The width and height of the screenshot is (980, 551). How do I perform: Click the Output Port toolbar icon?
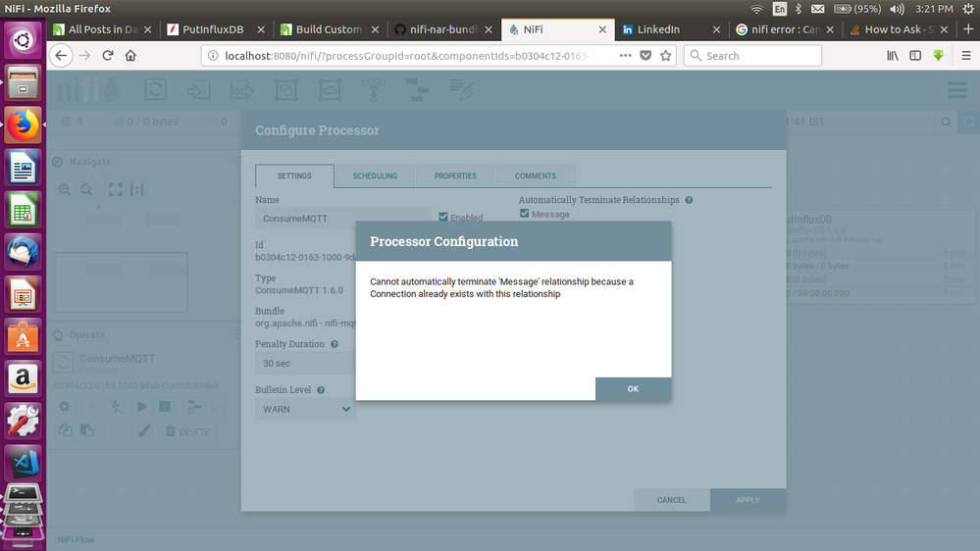point(242,90)
